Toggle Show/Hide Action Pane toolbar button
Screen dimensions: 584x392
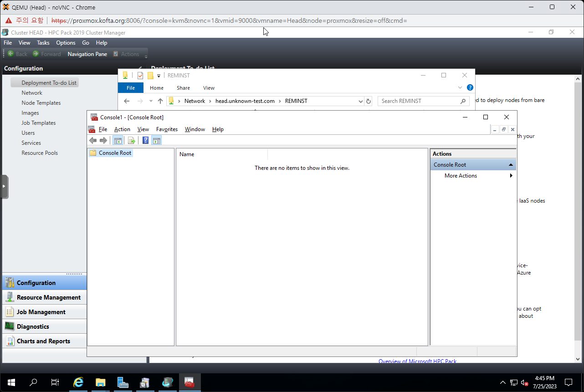[157, 141]
